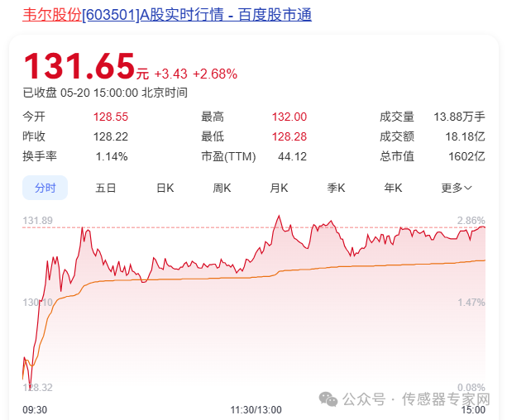Viewport: 507px width, 420px height.
Task: Select the 年K yearly chart tab
Action: (392, 188)
